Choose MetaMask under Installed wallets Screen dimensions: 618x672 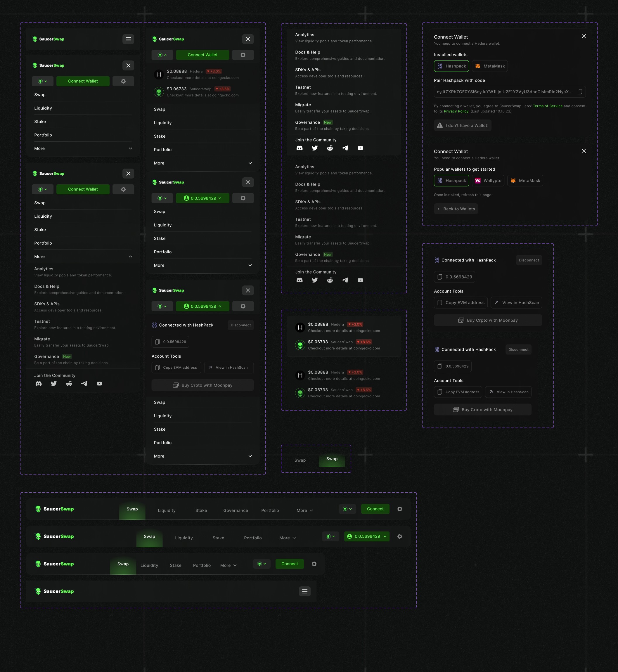point(490,66)
